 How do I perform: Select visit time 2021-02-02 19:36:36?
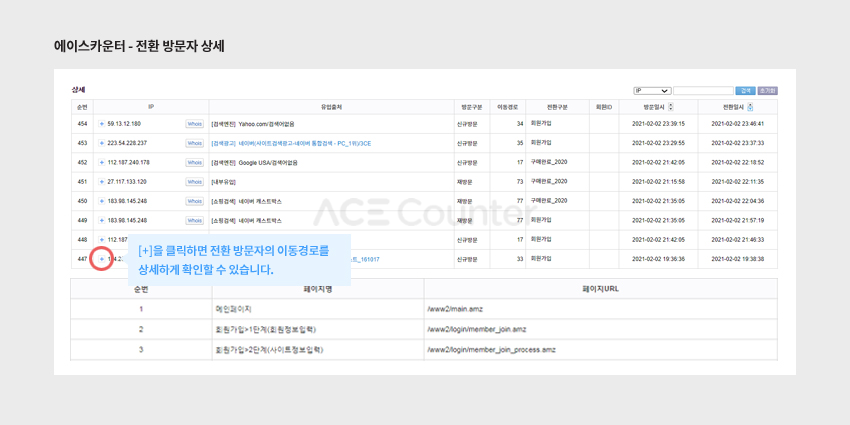coord(658,259)
